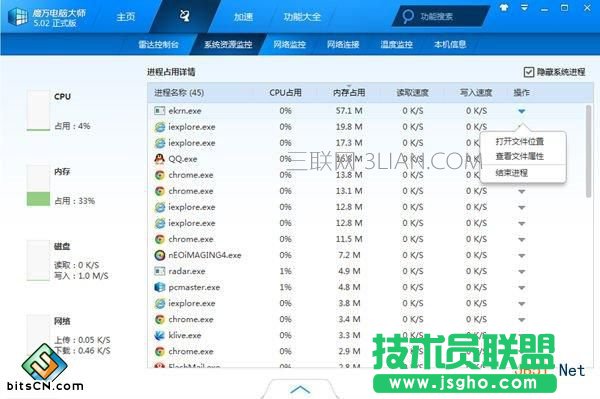Open the radar tab icon

tap(184, 16)
